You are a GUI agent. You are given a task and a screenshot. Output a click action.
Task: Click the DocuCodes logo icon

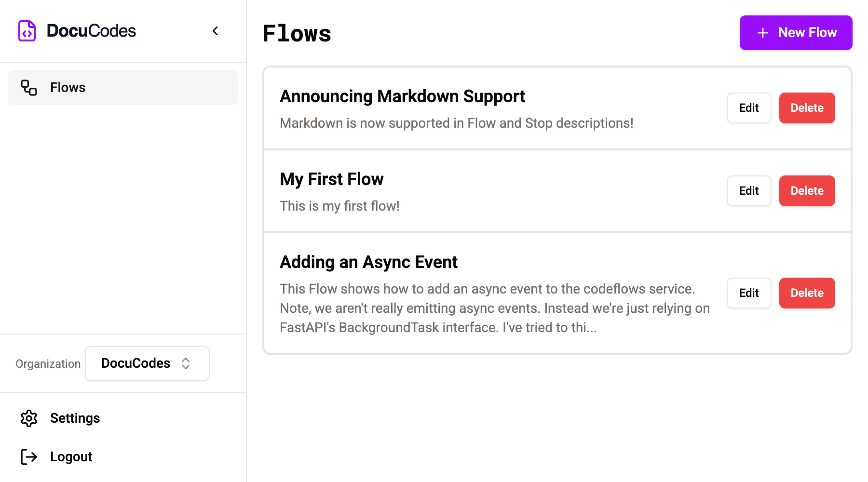tap(27, 31)
